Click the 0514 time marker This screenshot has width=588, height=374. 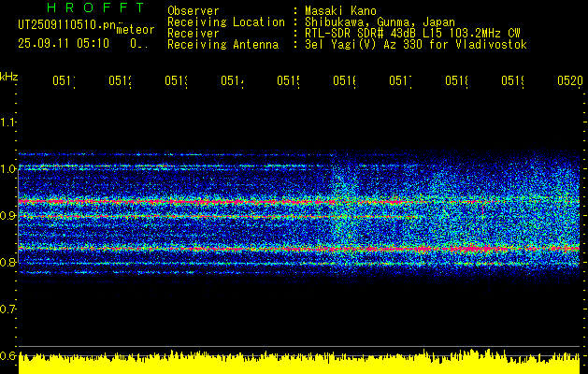tap(232, 81)
